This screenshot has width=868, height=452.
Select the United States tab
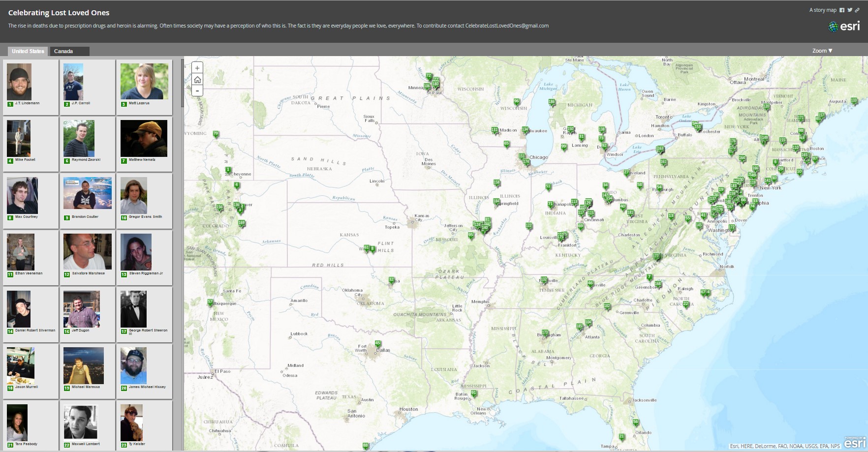click(28, 51)
